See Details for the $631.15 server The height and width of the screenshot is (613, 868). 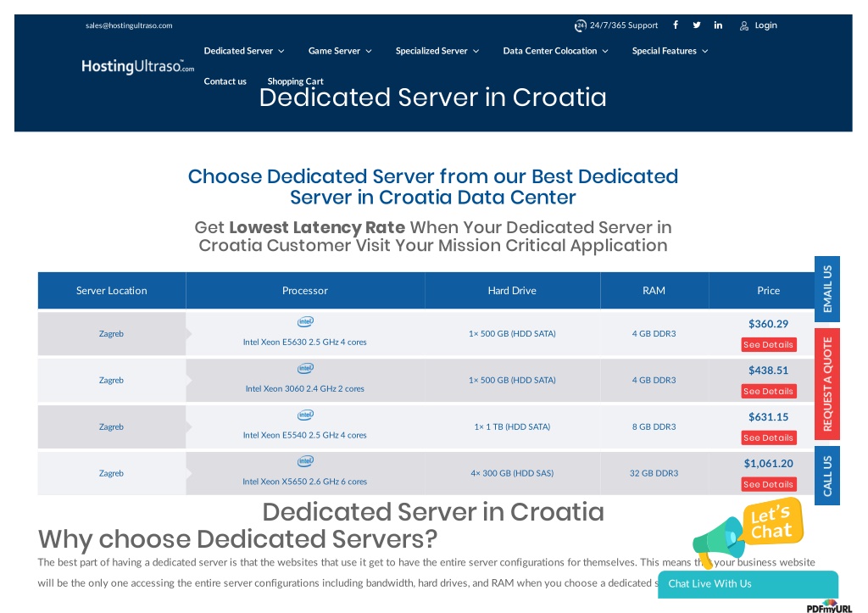pyautogui.click(x=769, y=437)
